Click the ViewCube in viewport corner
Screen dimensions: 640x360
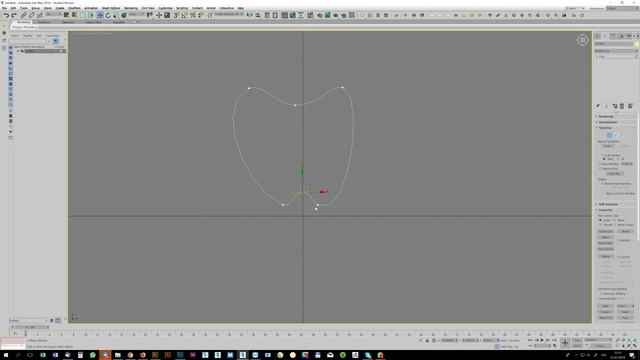click(x=582, y=40)
